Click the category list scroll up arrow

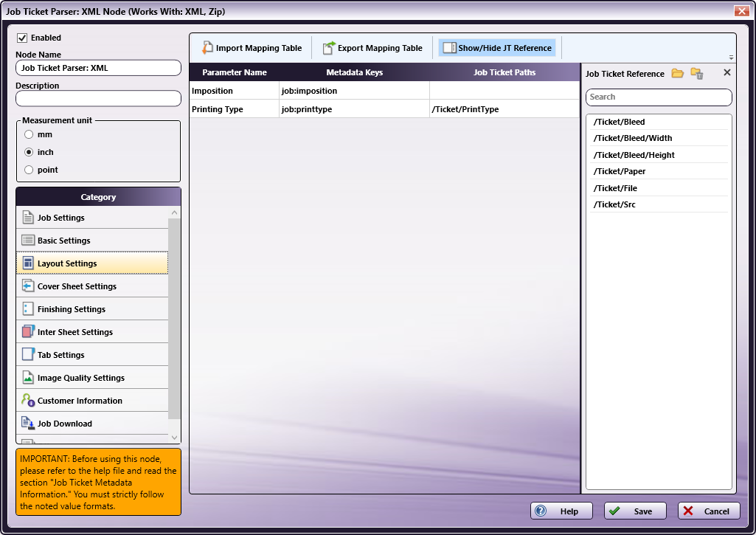(175, 213)
